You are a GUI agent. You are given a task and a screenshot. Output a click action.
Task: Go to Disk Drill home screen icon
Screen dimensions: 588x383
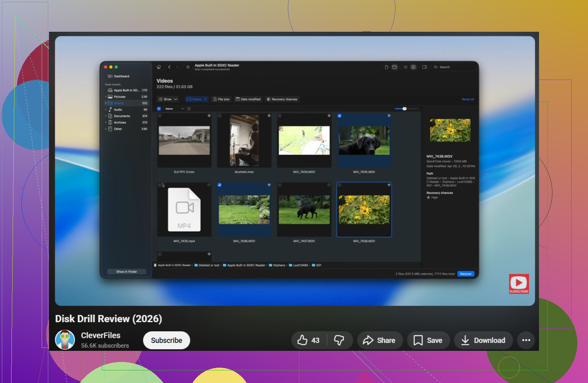[158, 67]
